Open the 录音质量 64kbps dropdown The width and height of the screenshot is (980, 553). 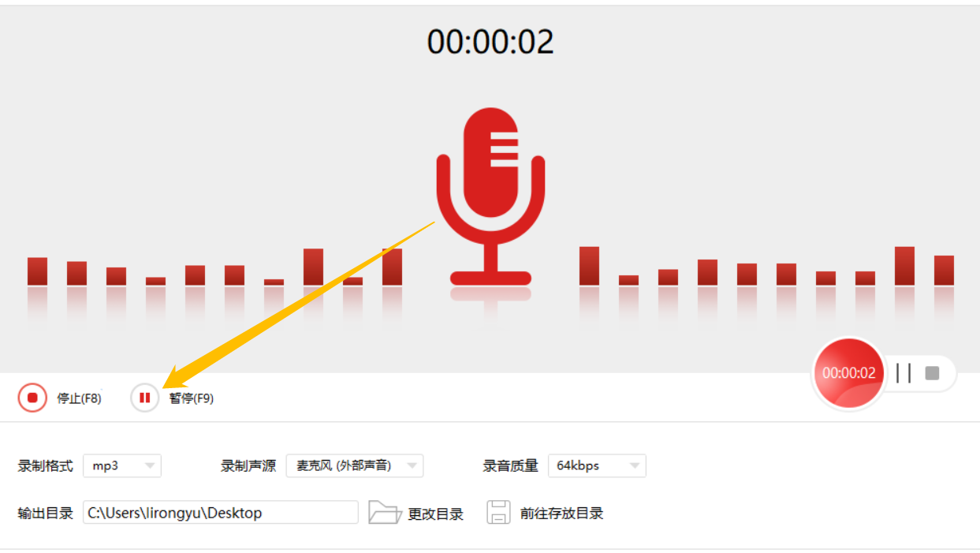(x=597, y=465)
